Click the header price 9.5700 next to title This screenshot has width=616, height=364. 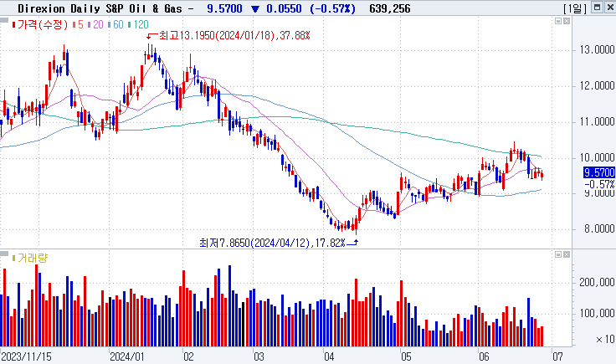(x=224, y=8)
